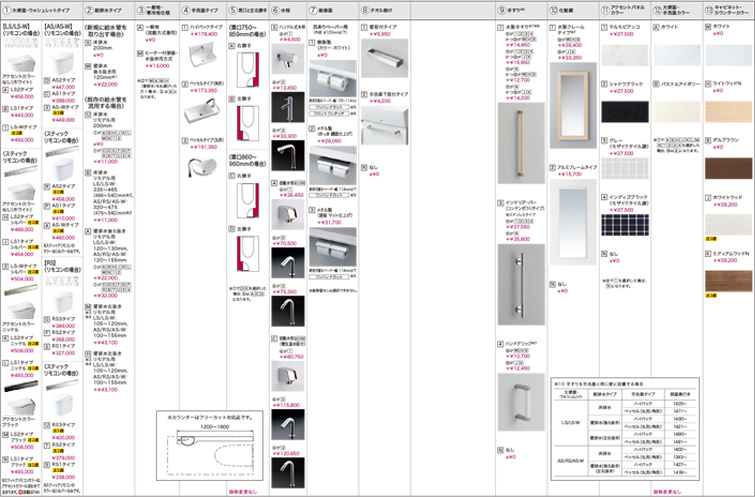Viewport: 755px width, 497px height.
Task: Choose the ミディアムウッドN cabinet color swatch
Action: click(729, 281)
